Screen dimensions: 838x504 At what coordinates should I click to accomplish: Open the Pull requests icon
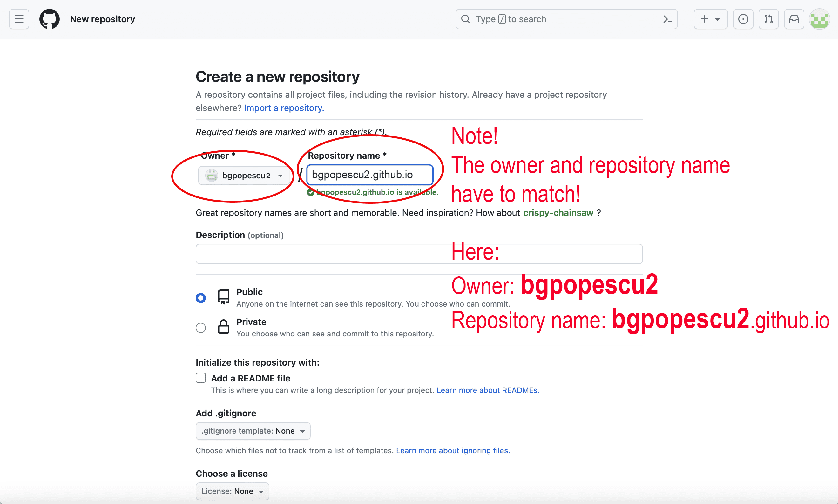click(x=769, y=19)
